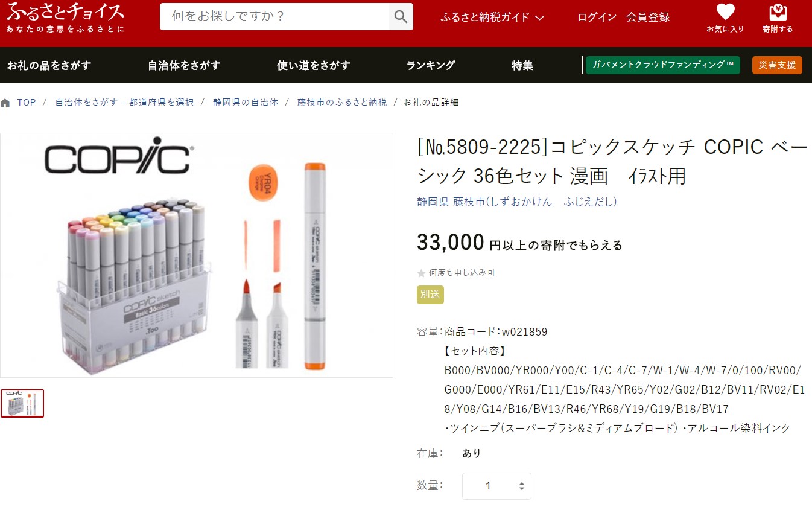The width and height of the screenshot is (812, 510).
Task: Click the 会員登録 link
Action: pyautogui.click(x=648, y=17)
